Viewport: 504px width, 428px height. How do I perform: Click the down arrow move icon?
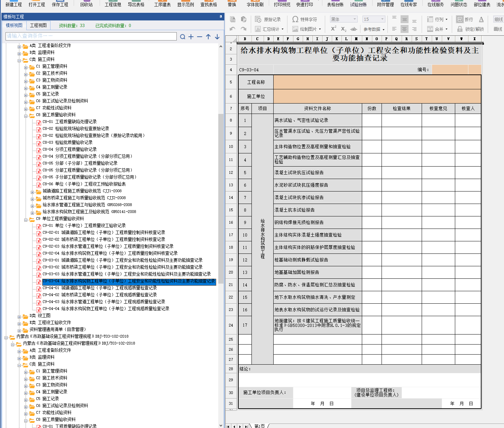click(217, 36)
